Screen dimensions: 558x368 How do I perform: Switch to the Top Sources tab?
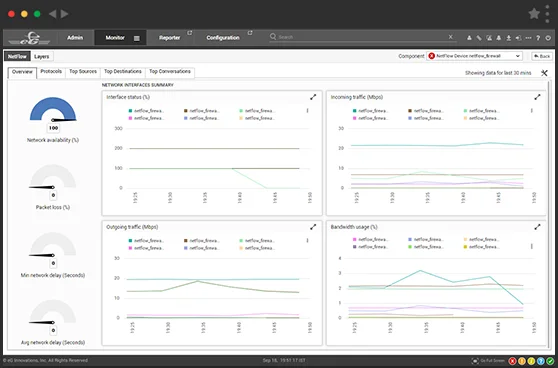(x=83, y=72)
